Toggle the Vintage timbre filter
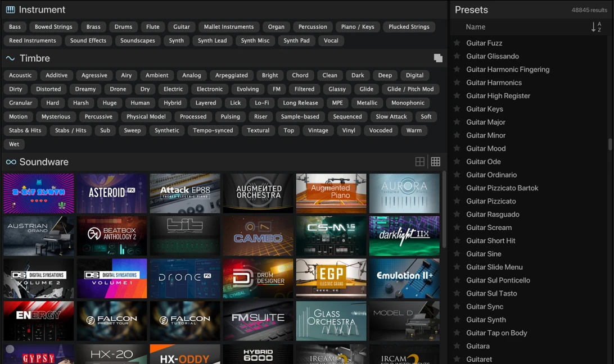The height and width of the screenshot is (364, 614). coord(318,130)
